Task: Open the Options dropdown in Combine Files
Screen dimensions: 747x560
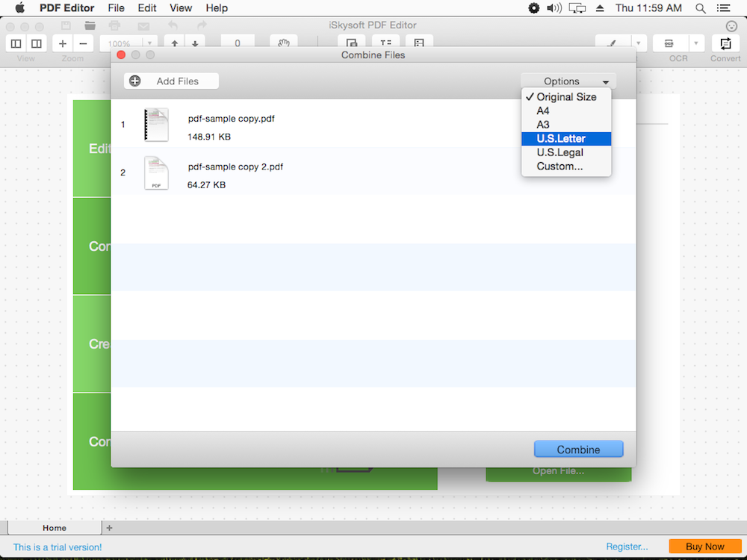Action: click(568, 81)
